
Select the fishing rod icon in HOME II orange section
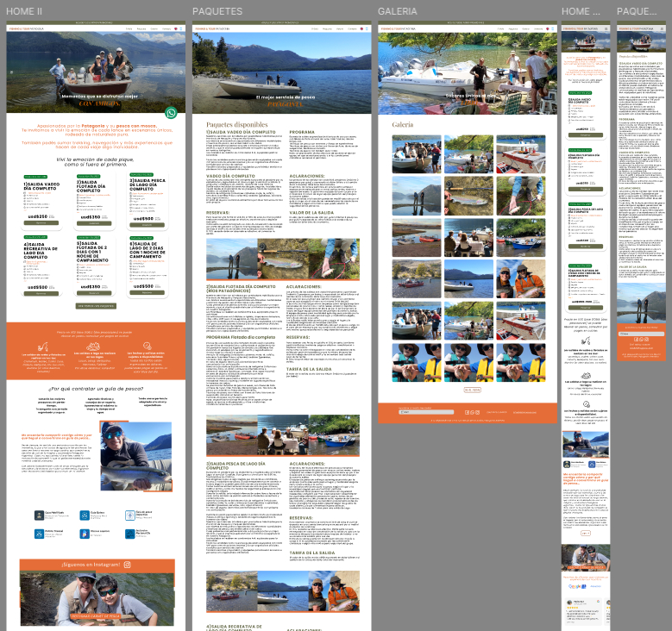(43, 347)
